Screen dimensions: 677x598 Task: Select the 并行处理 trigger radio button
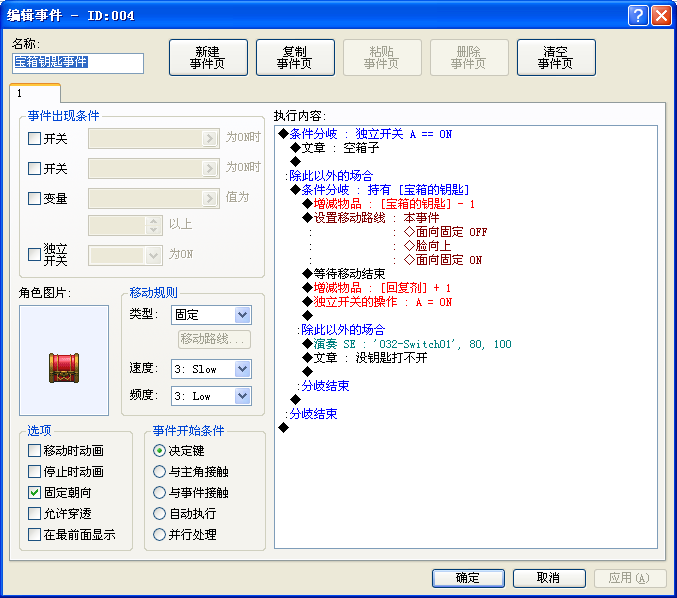pos(159,535)
